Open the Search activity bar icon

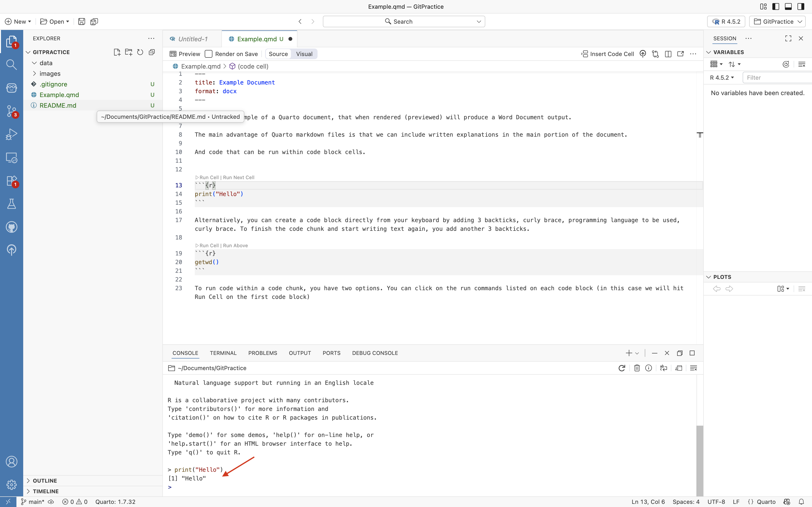pyautogui.click(x=11, y=64)
